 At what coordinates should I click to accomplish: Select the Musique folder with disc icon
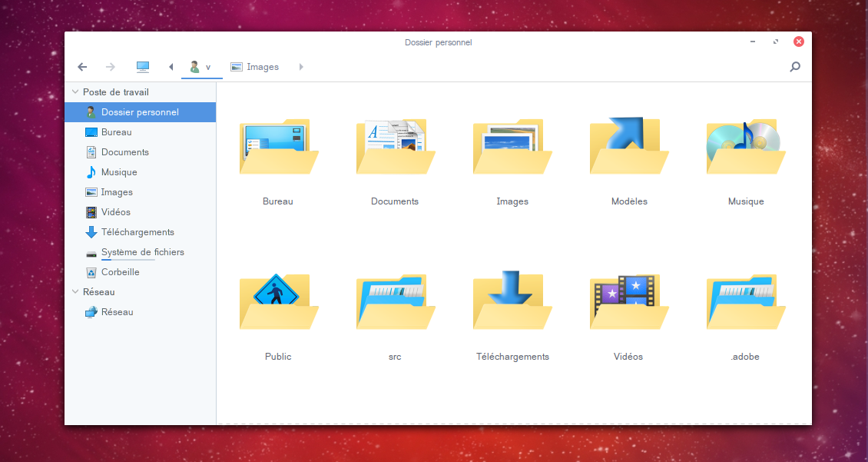tap(746, 146)
